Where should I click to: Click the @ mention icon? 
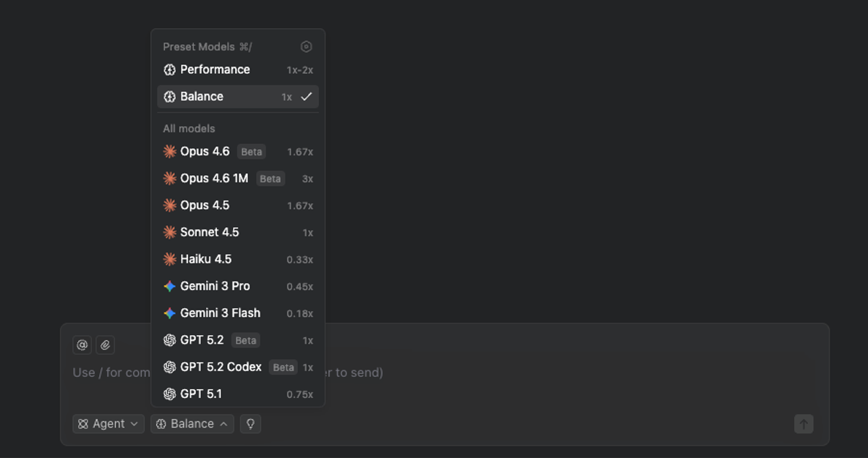(82, 345)
